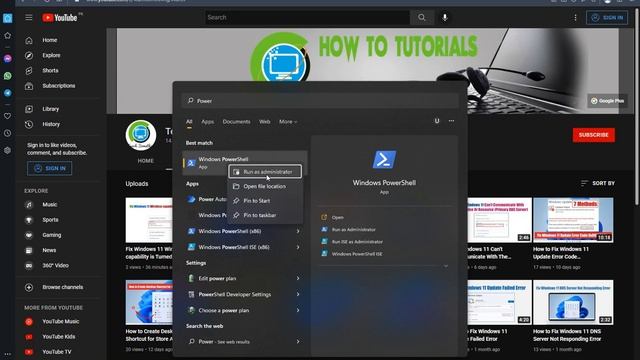Open browser sidebar history clock icon

[7, 133]
